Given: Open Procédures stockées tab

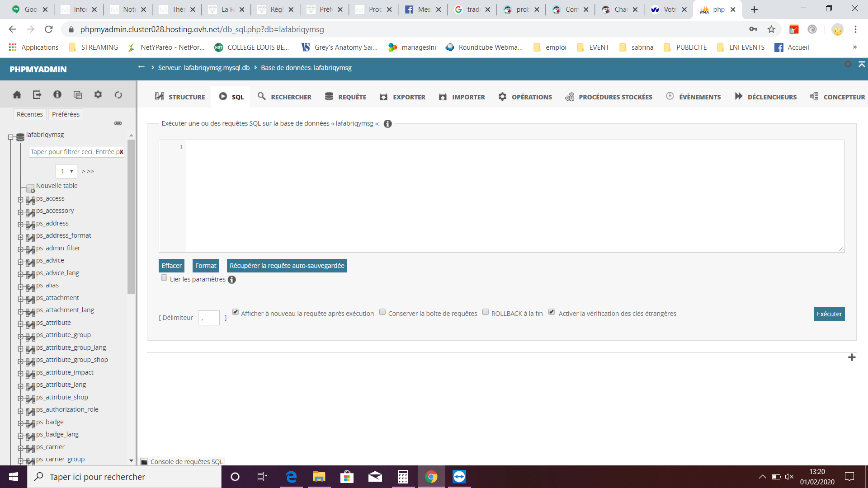Looking at the screenshot, I should pos(609,97).
